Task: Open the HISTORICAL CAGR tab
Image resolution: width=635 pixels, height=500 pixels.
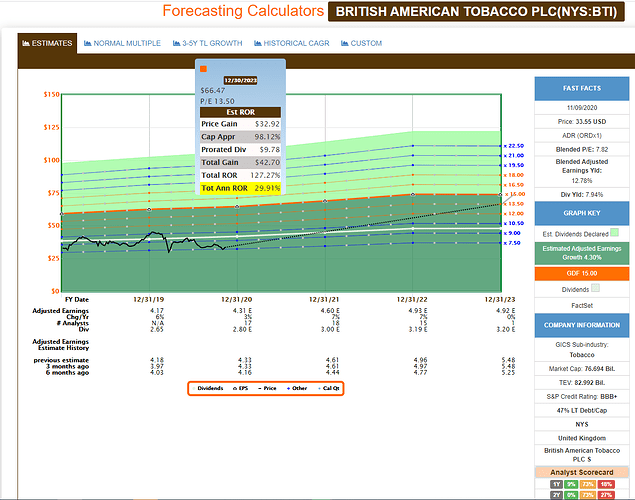Action: [x=292, y=43]
